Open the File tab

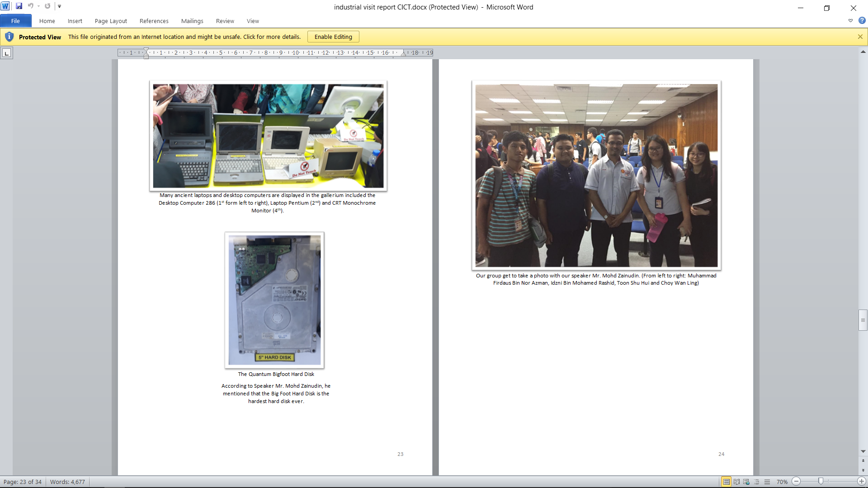(15, 21)
